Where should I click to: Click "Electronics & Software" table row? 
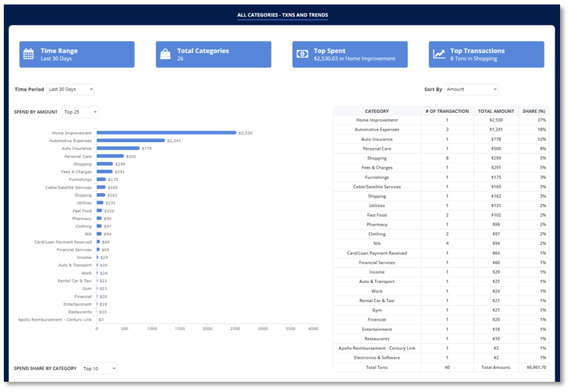[377, 358]
